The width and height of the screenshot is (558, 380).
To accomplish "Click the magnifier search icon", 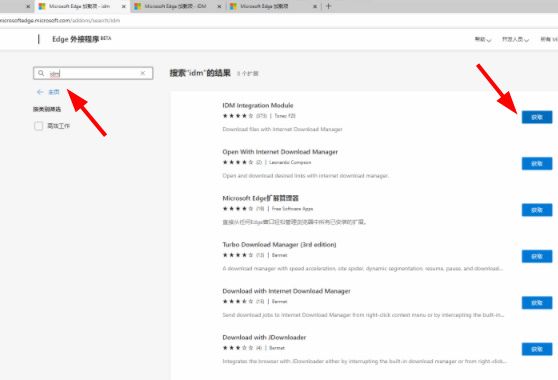I will click(x=41, y=73).
